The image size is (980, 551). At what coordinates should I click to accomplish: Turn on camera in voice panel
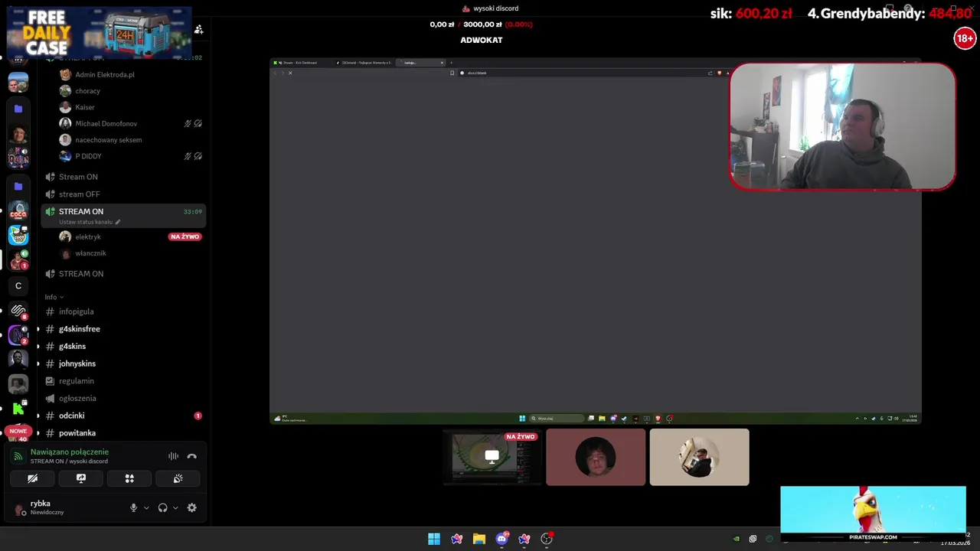32,478
